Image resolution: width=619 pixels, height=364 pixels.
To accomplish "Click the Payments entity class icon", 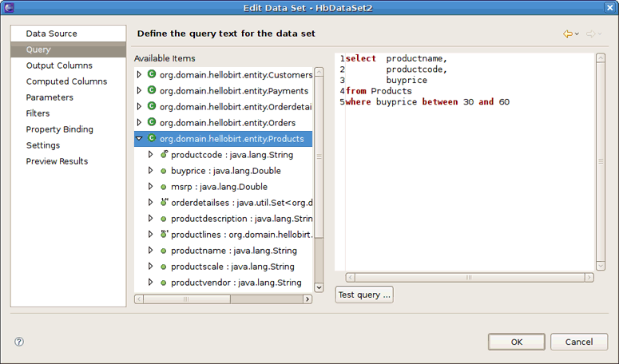I will pos(152,90).
